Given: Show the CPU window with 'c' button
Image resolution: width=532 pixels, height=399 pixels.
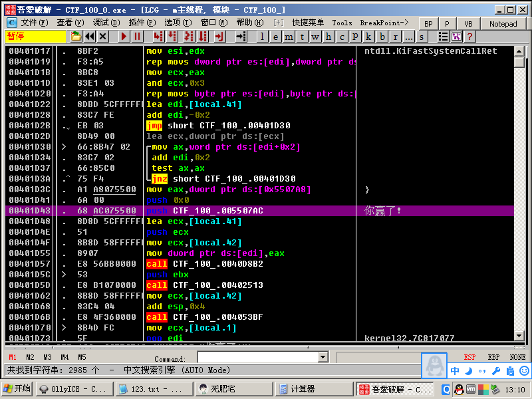Looking at the screenshot, I should [342, 37].
